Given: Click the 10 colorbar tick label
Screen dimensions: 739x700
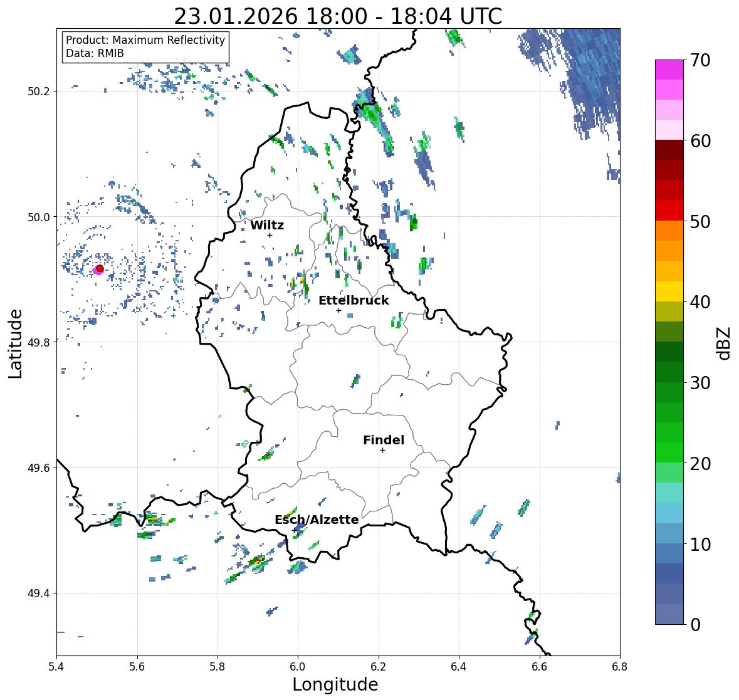Looking at the screenshot, I should coord(700,544).
